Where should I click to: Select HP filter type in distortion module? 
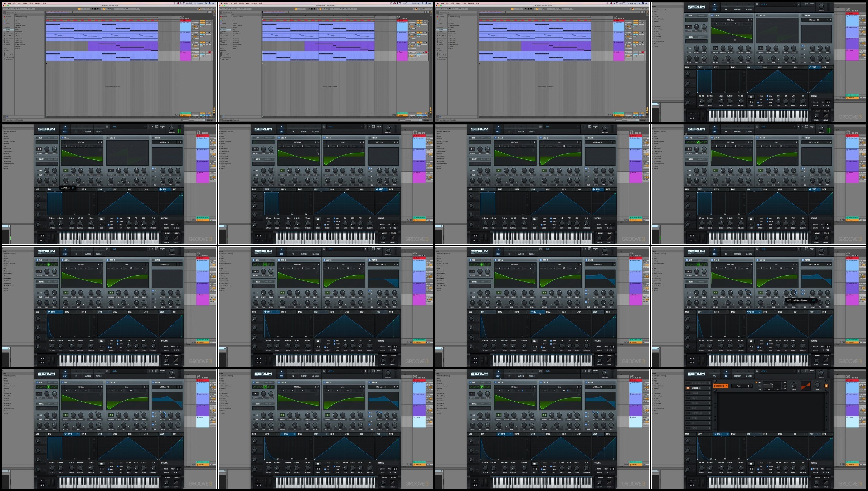coord(785,383)
